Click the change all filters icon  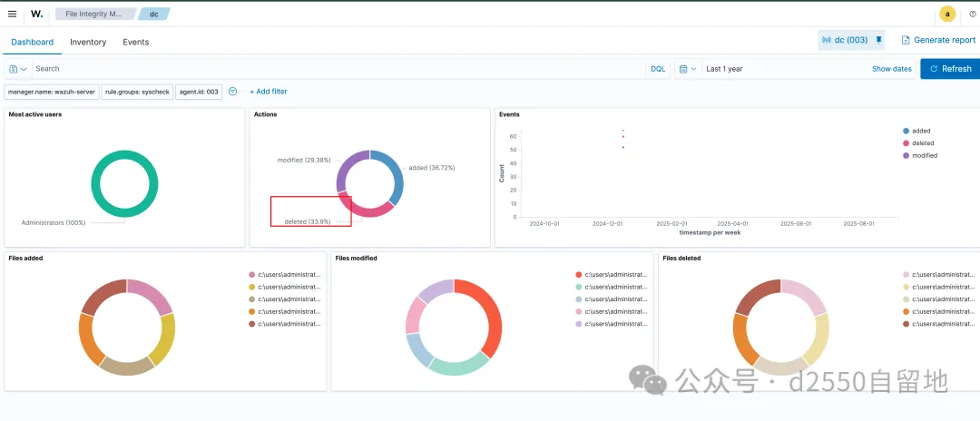pos(233,92)
